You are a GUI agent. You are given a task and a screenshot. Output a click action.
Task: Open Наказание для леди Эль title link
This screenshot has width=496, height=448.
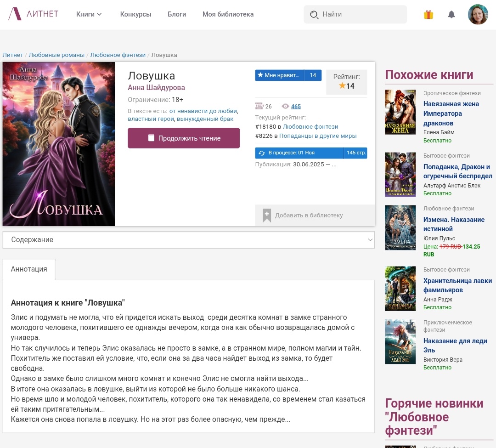coord(455,345)
